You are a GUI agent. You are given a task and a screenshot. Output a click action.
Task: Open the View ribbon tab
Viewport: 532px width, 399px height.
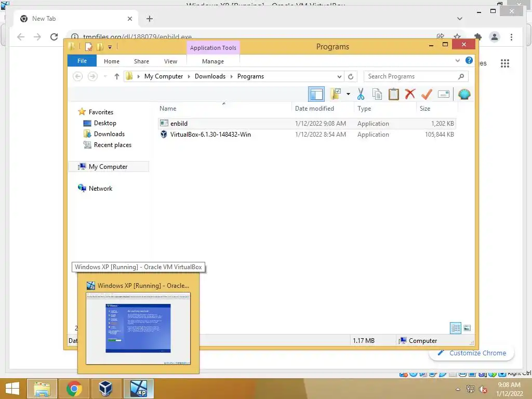(x=170, y=61)
